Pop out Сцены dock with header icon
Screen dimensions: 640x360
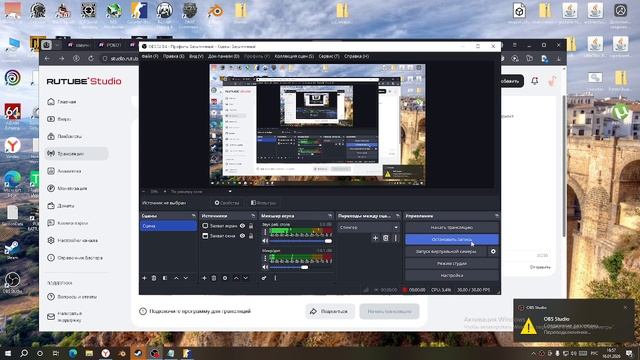pos(193,216)
